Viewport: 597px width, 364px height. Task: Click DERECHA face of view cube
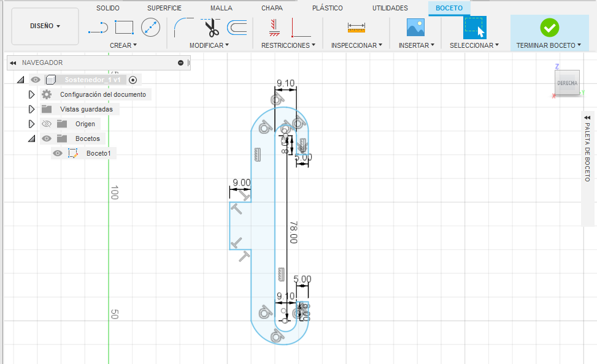tap(567, 83)
